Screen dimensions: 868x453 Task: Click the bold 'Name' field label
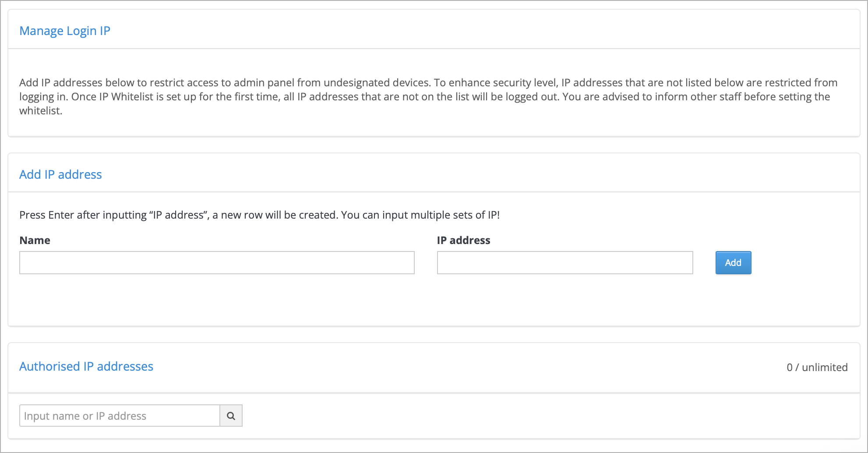35,240
